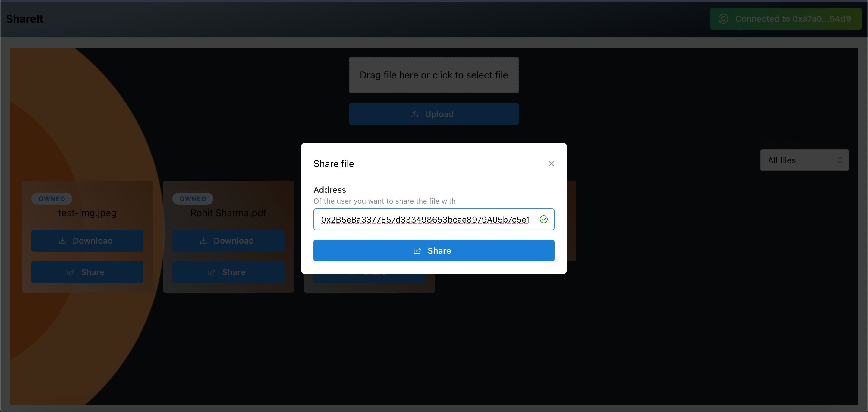Click the Upload button
868x412 pixels.
point(434,114)
